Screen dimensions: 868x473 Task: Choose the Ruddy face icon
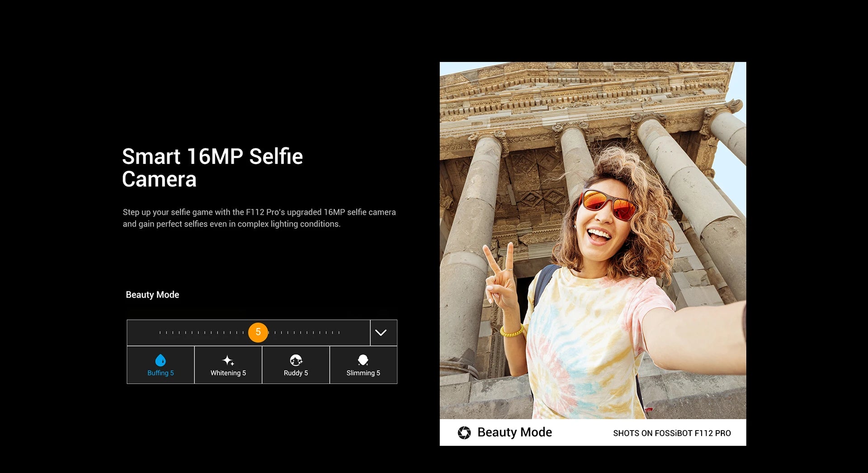296,360
